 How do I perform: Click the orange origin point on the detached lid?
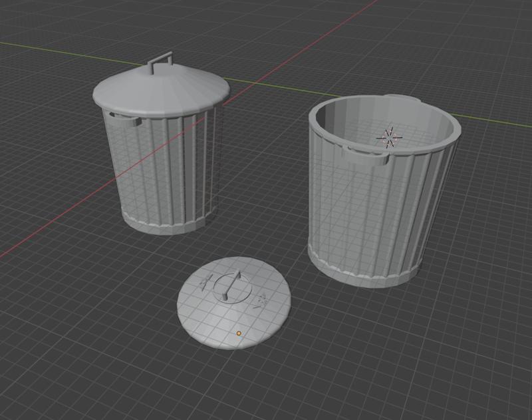click(x=238, y=332)
